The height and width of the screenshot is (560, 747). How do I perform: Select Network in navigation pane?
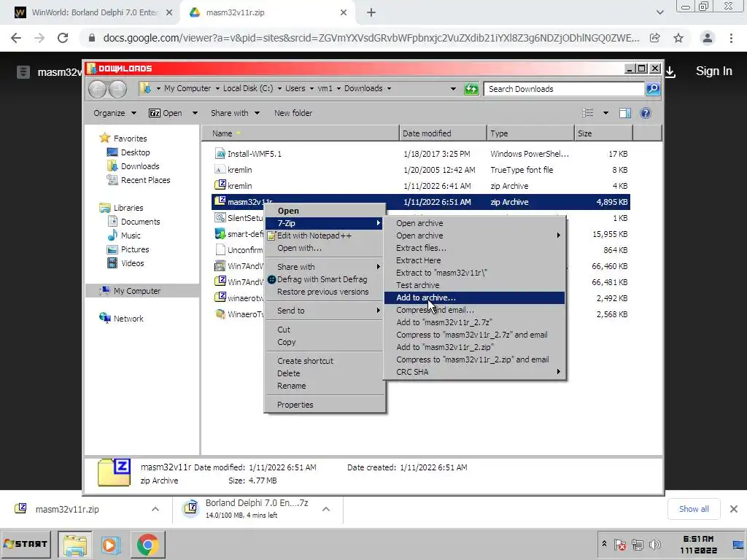click(122, 319)
